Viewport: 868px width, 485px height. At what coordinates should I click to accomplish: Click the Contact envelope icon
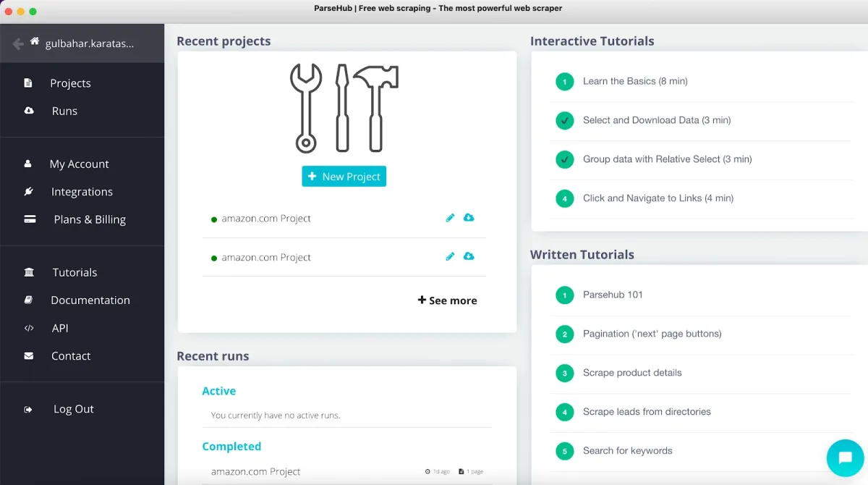[x=29, y=356]
